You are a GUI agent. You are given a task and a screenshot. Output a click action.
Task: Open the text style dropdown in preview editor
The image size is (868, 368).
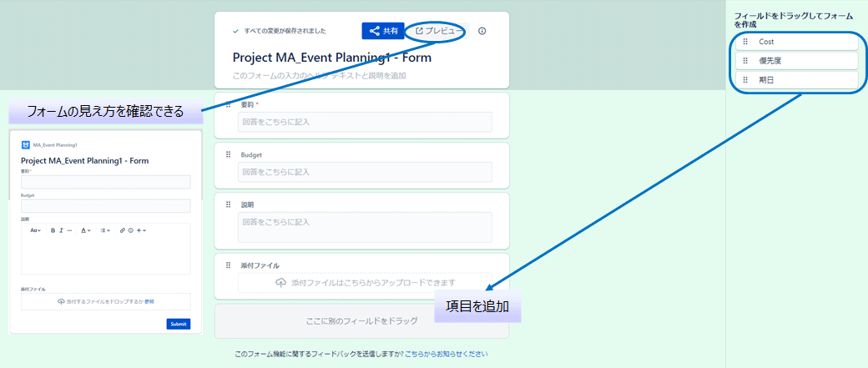pyautogui.click(x=35, y=229)
